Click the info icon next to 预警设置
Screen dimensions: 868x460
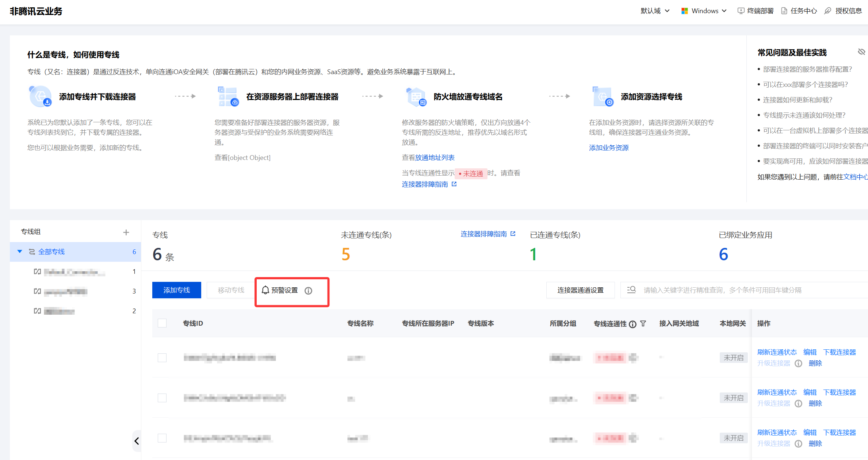[309, 291]
